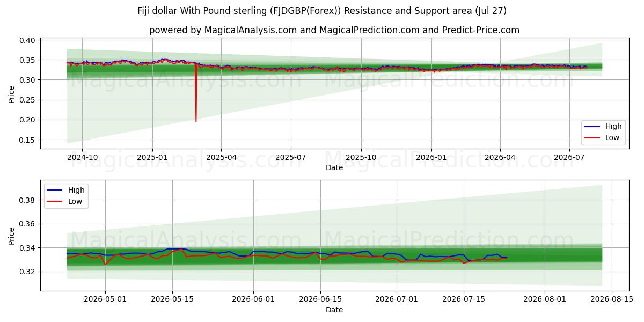This screenshot has height=322, width=644.
Task: Click 'High' in the top chart legend
Action: point(613,127)
